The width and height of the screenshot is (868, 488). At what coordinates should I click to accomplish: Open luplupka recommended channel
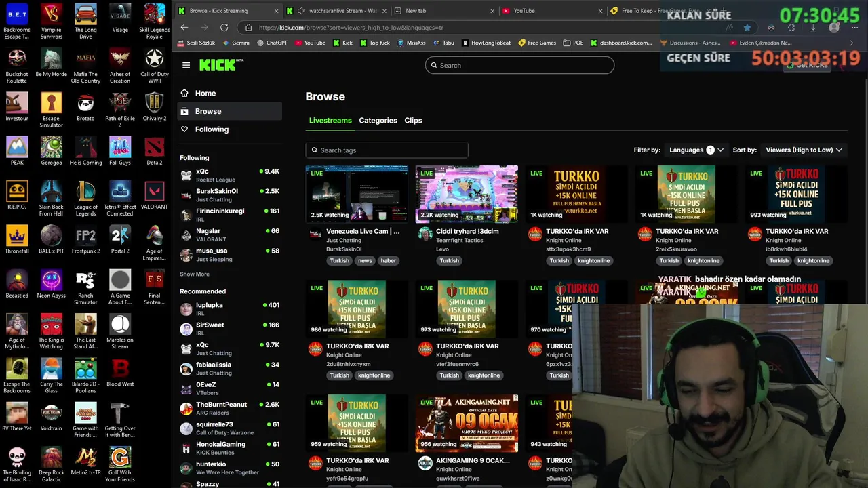pyautogui.click(x=230, y=309)
